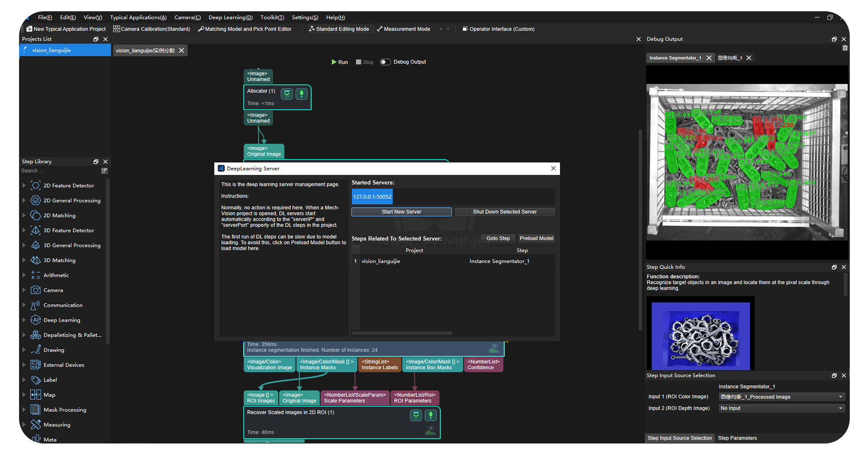Screen dimensions: 868x453
Task: Toggle the Debug Output switch
Action: pos(385,62)
